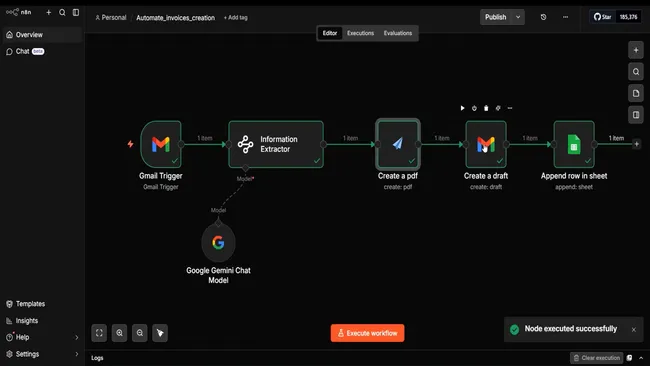Open the sidebar search icon
Image resolution: width=650 pixels, height=366 pixels.
(x=62, y=12)
